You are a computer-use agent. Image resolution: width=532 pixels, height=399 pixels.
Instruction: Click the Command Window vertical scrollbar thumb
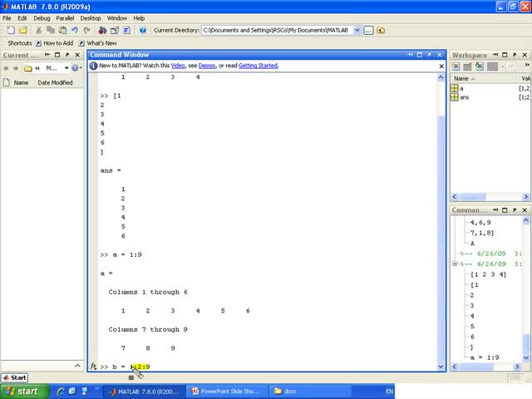point(441,239)
